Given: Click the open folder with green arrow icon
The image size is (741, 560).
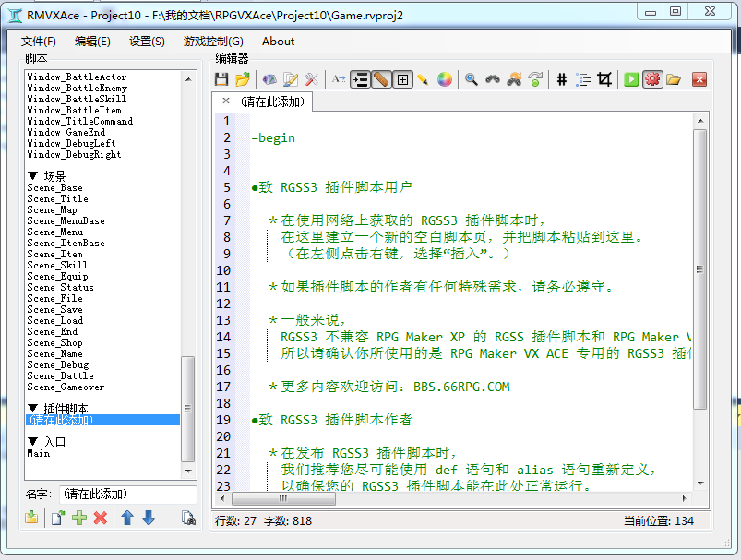Looking at the screenshot, I should [243, 79].
